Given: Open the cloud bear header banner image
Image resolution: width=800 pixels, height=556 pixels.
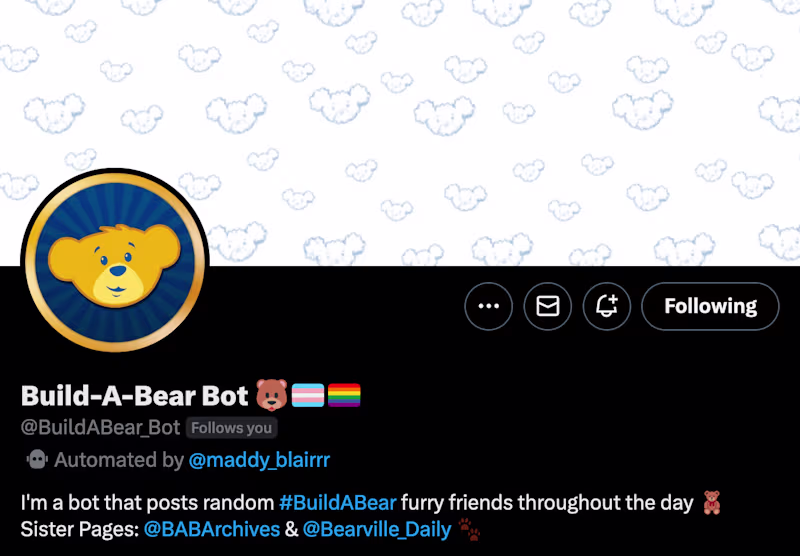Looking at the screenshot, I should [400, 133].
